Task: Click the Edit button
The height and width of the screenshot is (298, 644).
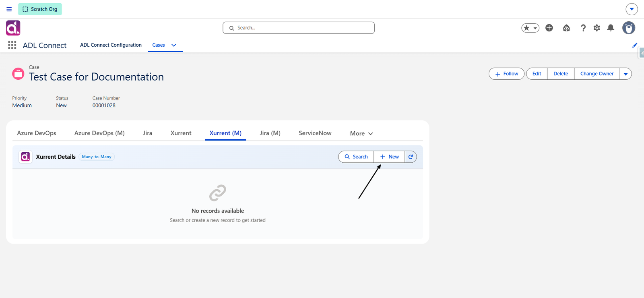Action: click(537, 74)
